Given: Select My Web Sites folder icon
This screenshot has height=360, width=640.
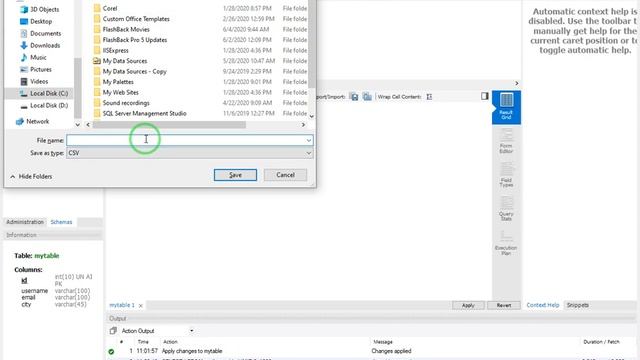Looking at the screenshot, I should pos(97,92).
